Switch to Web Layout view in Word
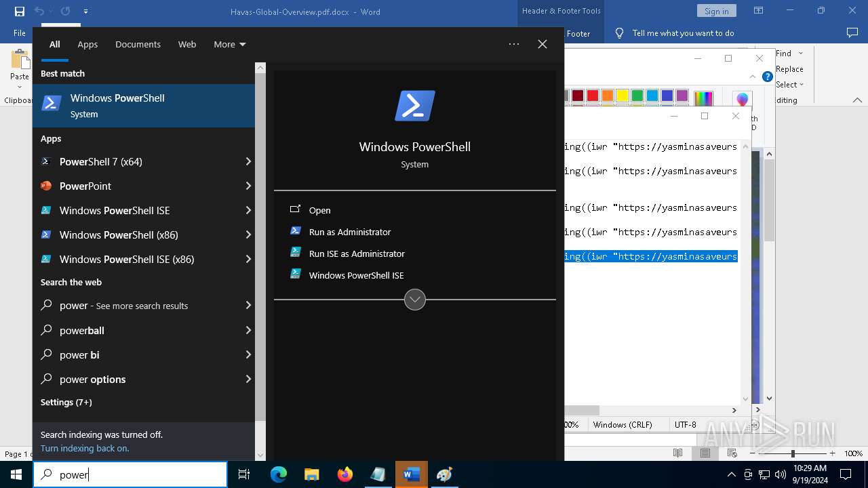868x488 pixels. (x=732, y=453)
